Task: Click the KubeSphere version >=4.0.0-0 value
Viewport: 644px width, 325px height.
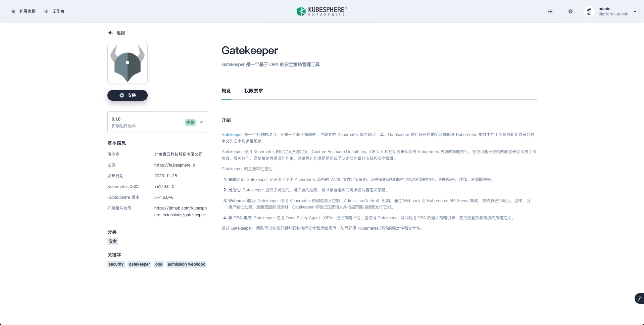Action: [x=164, y=197]
